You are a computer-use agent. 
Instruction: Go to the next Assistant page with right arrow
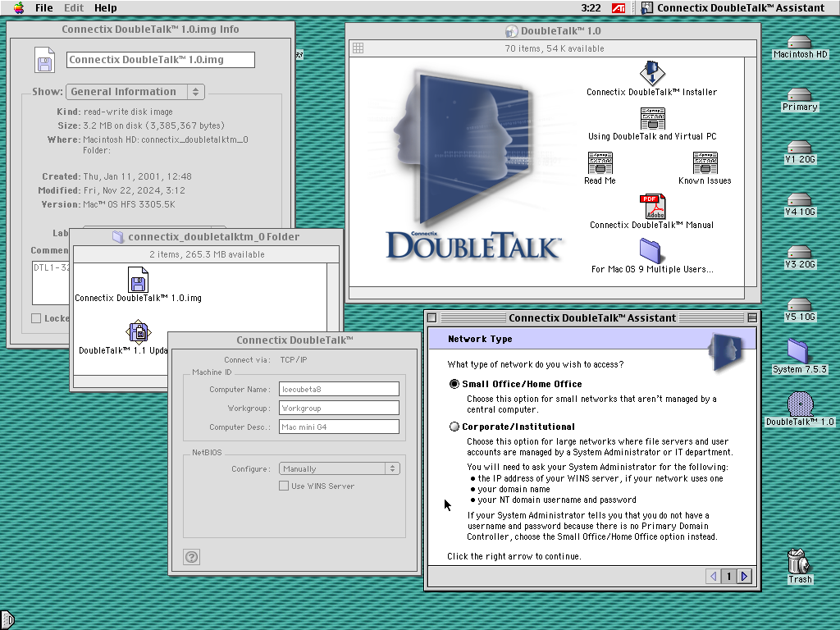744,576
